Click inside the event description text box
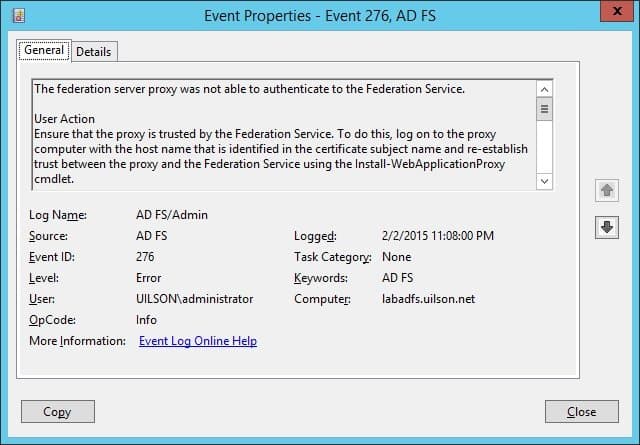The image size is (640, 445). click(284, 135)
